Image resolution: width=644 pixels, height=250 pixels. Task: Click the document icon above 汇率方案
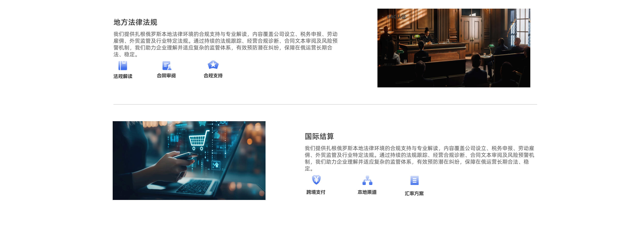point(414,181)
